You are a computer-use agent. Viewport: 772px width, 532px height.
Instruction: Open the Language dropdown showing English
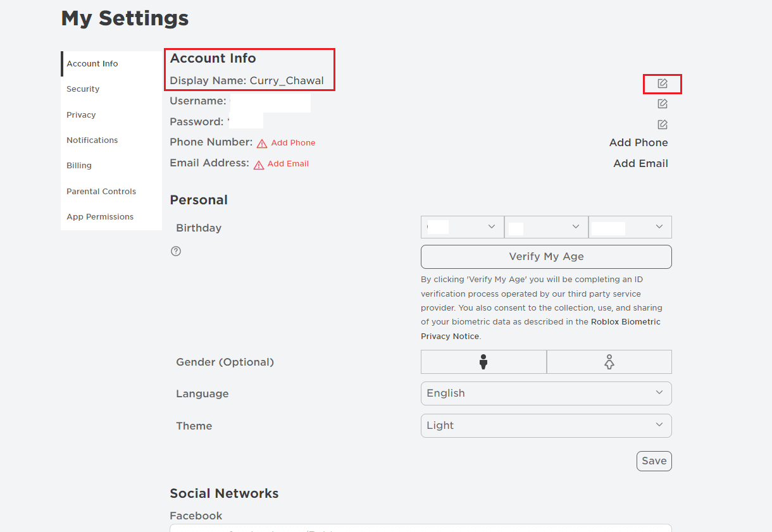click(546, 393)
